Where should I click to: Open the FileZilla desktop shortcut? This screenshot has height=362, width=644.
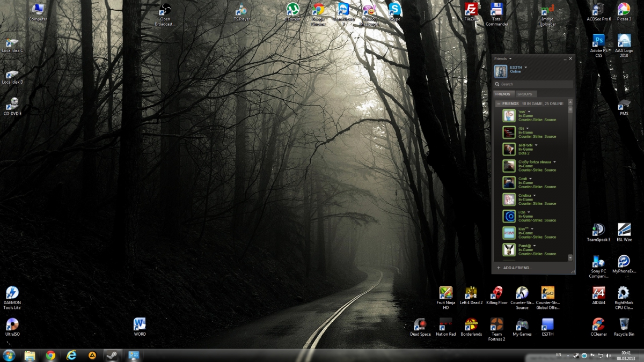click(x=471, y=10)
